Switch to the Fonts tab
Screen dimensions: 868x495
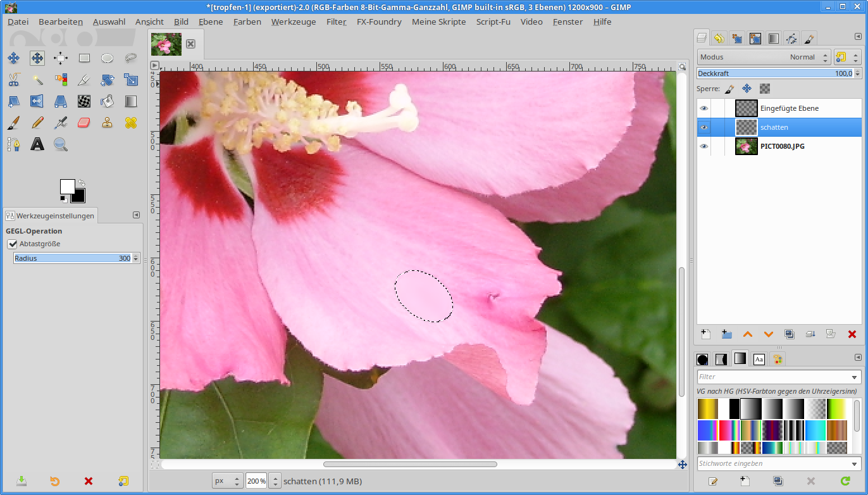click(x=759, y=360)
